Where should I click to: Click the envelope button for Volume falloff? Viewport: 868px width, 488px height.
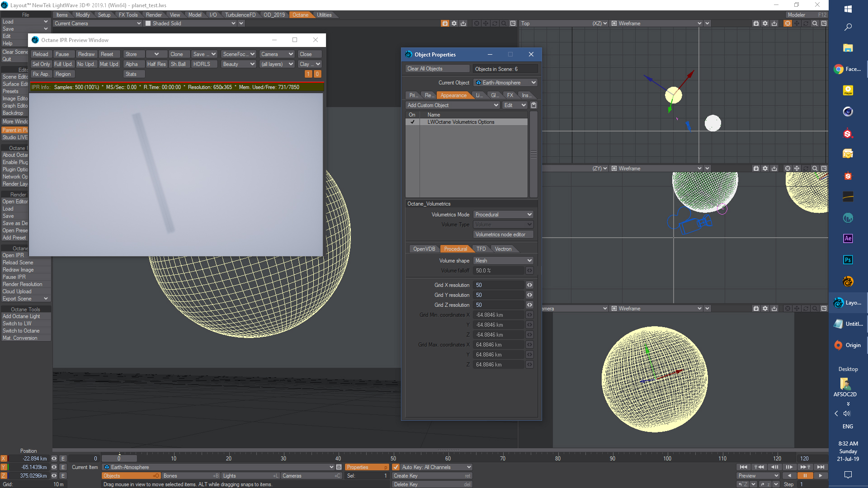tap(529, 270)
